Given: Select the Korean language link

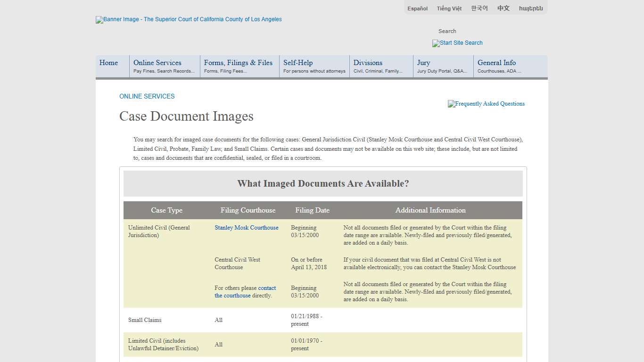Looking at the screenshot, I should pos(479,8).
